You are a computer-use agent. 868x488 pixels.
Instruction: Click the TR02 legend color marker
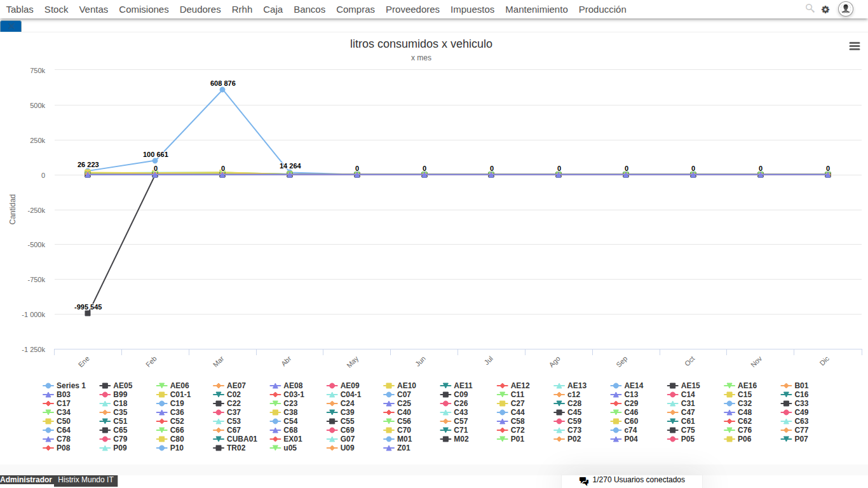tap(217, 448)
